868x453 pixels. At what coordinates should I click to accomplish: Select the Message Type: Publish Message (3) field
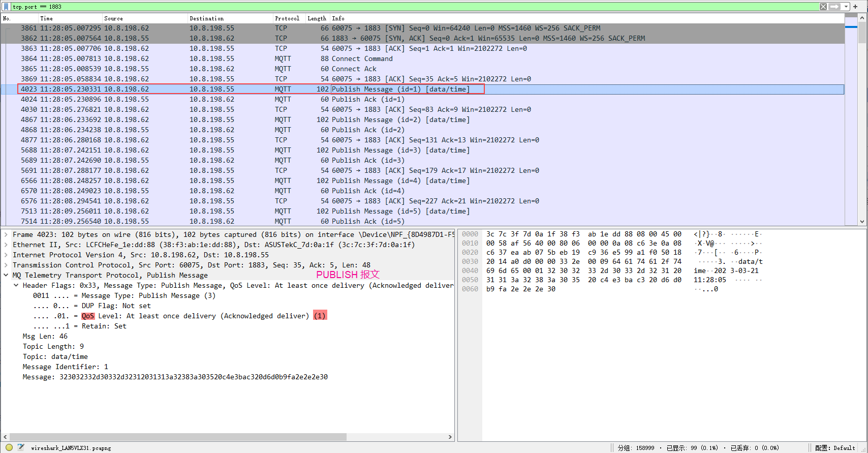[x=124, y=295]
